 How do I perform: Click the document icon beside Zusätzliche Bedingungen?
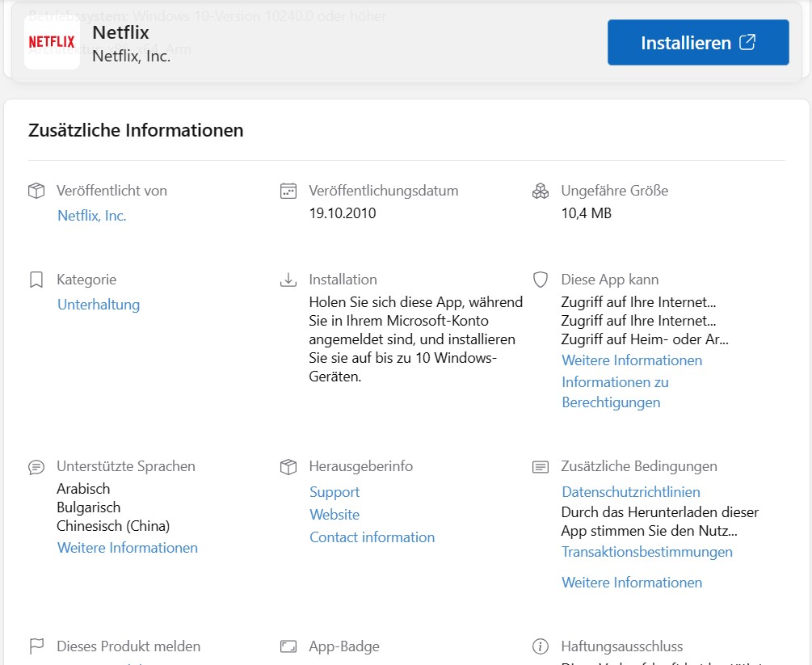541,467
